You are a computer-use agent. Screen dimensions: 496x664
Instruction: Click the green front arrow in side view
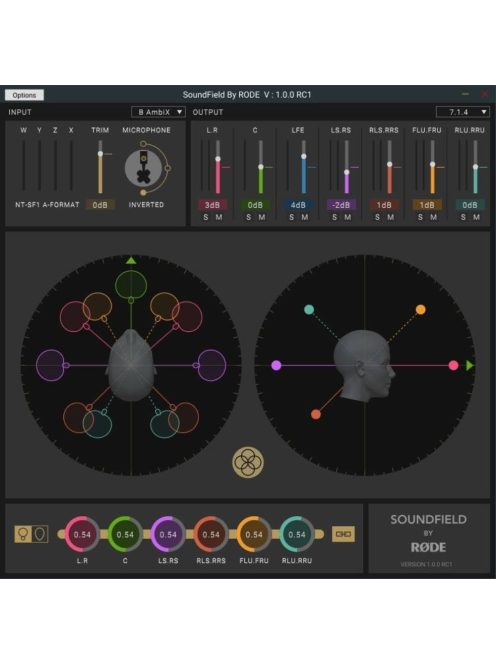coord(469,365)
